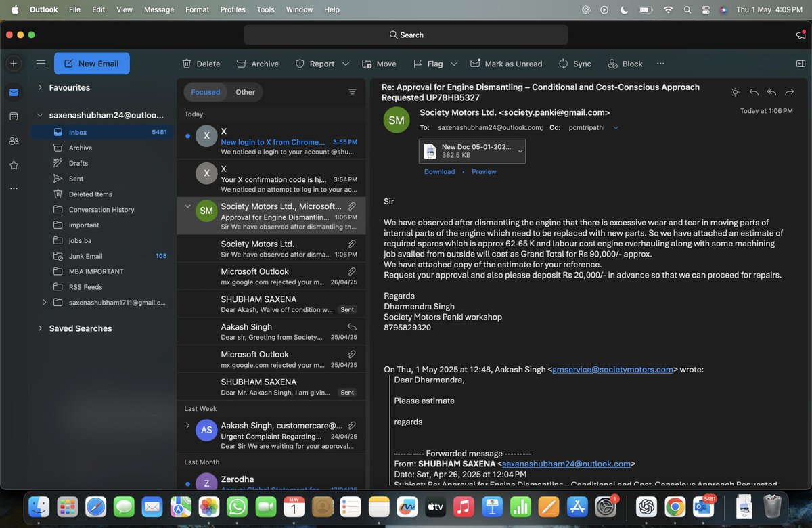Open the 'New login to X' email
This screenshot has width=812, height=528.
coord(271,141)
